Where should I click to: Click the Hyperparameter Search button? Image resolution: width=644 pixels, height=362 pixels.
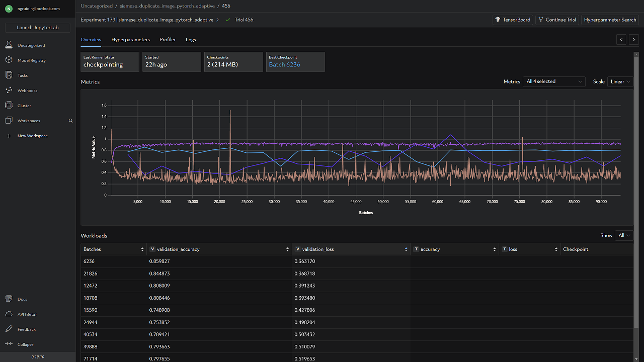pyautogui.click(x=610, y=20)
